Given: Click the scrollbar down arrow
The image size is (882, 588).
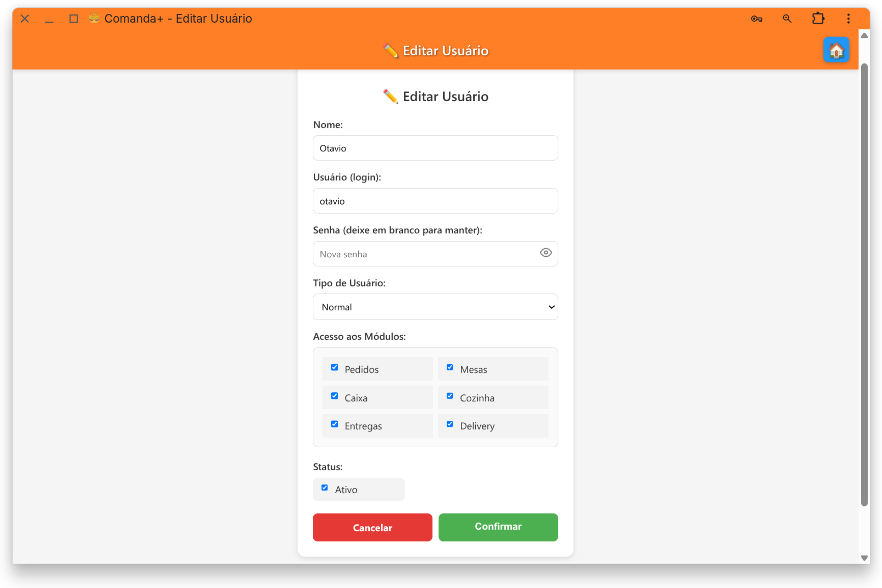Looking at the screenshot, I should point(864,558).
